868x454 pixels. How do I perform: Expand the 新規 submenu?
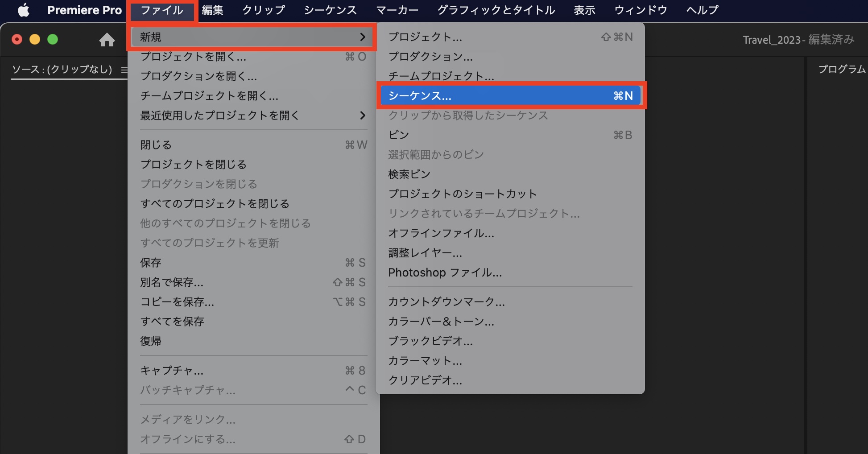(252, 37)
